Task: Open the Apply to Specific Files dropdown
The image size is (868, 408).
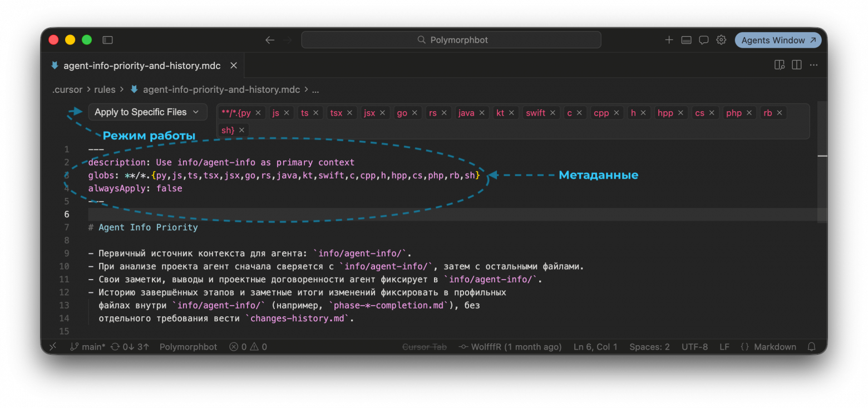Action: [147, 112]
